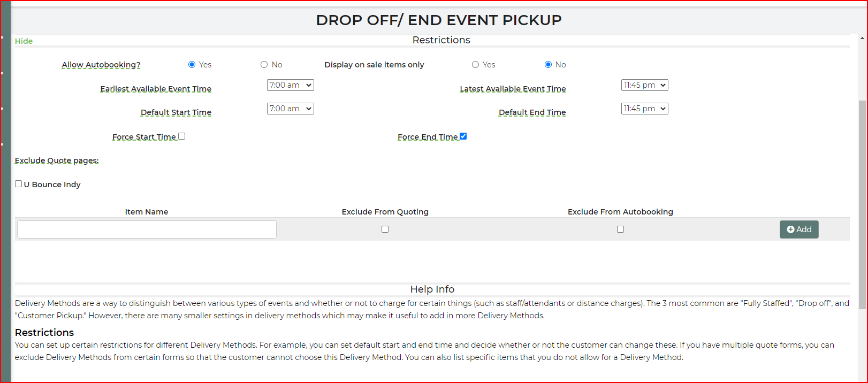Viewport: 868px width, 383px height.
Task: Check the Exclude From Quoting box
Action: click(385, 229)
